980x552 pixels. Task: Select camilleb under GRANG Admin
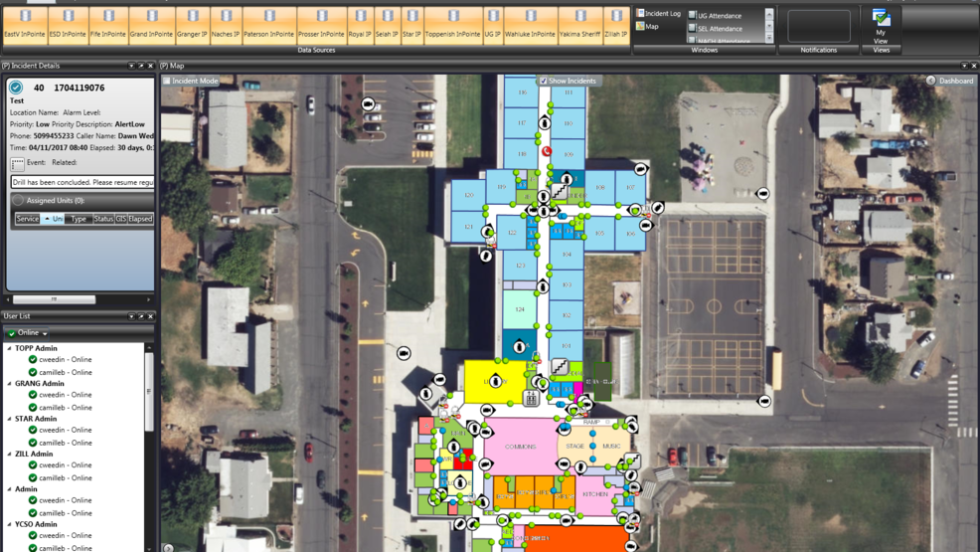60,407
